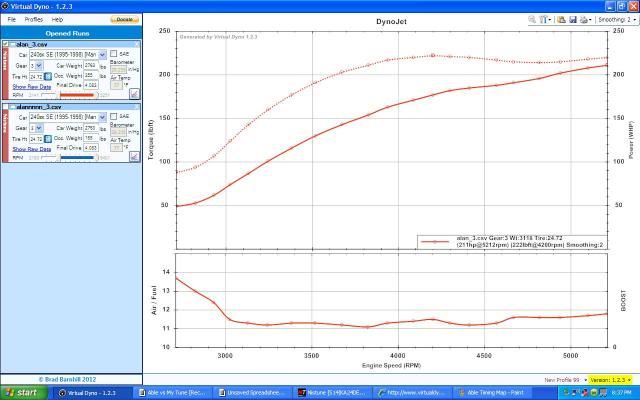Click the zoom magnifier icon in graph toolbar
640x400 pixels.
coord(533,19)
